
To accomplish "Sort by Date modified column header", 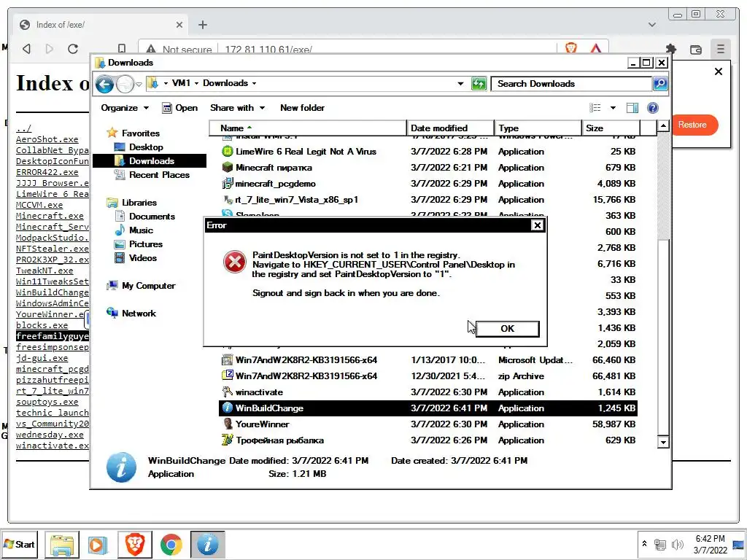I will click(450, 128).
